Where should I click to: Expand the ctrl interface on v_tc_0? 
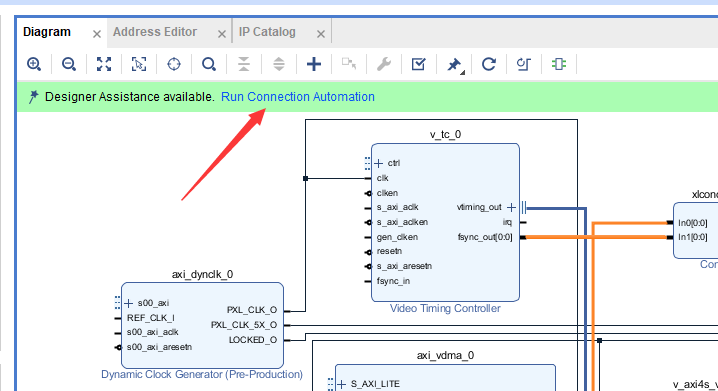(378, 163)
